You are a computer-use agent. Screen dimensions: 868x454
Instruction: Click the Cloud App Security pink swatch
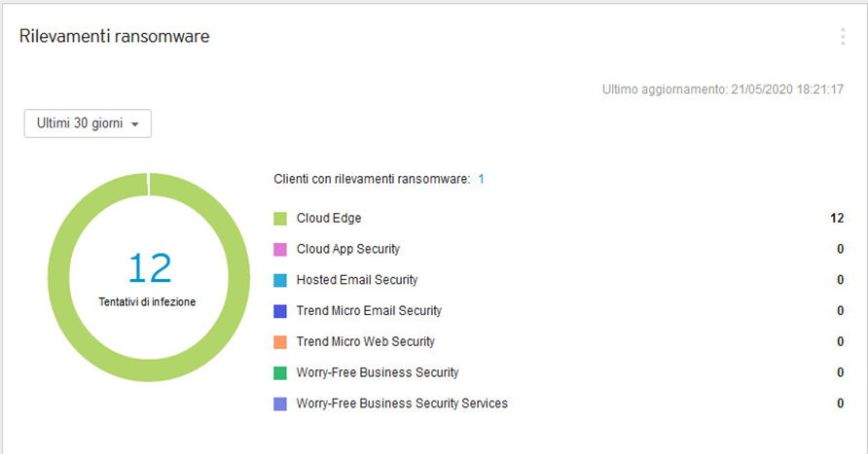280,250
